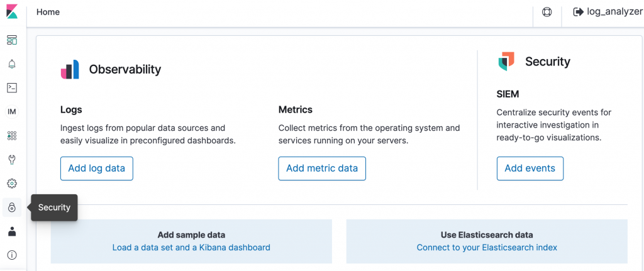Open the IM Index Management icon
Viewport: 644px width, 271px height.
[x=12, y=112]
